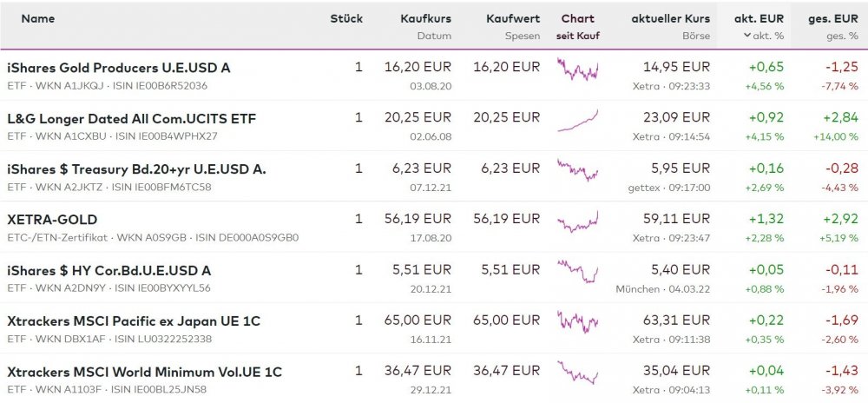This screenshot has height=403, width=868.
Task: Click the 'seit Kauf' chart subheader
Action: [578, 36]
